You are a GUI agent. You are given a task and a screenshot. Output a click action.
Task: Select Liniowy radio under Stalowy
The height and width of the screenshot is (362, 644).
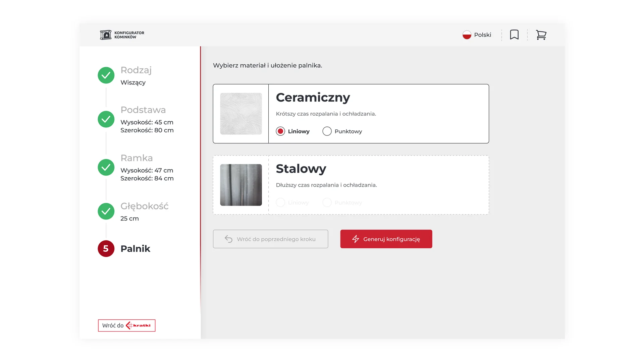coord(280,202)
